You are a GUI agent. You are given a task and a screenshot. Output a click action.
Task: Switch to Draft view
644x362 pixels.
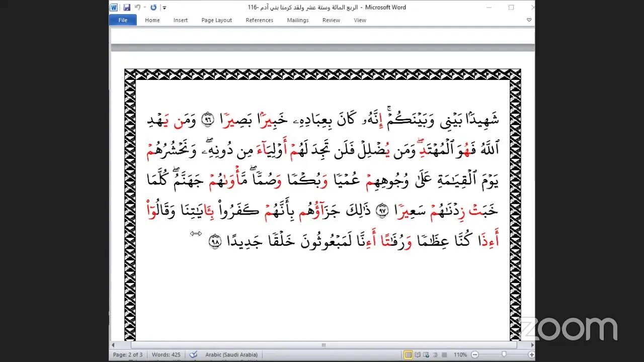[x=444, y=354]
